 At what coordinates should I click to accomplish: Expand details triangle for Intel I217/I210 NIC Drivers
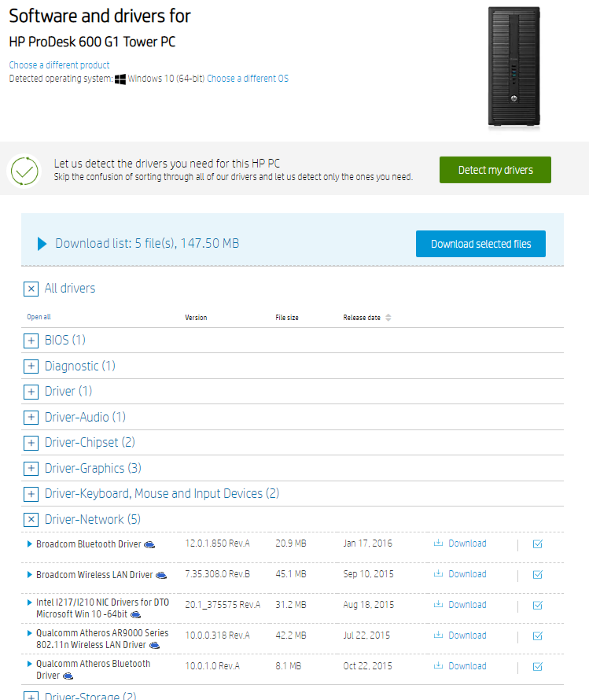[29, 602]
